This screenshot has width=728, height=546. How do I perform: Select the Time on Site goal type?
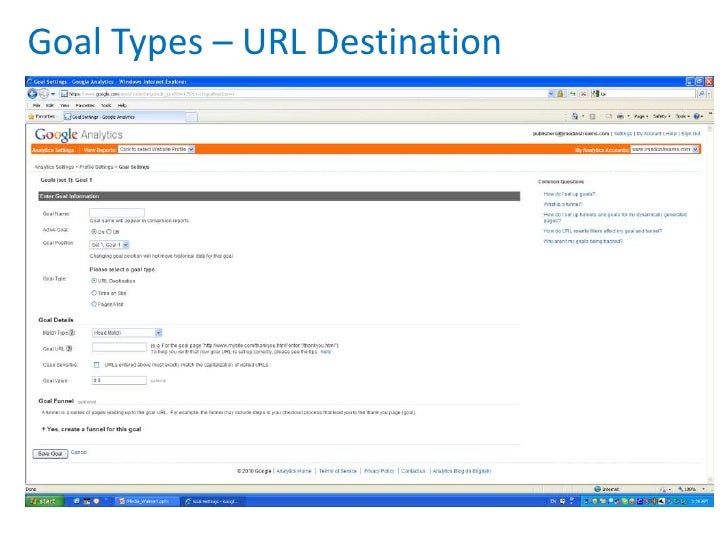point(94,292)
